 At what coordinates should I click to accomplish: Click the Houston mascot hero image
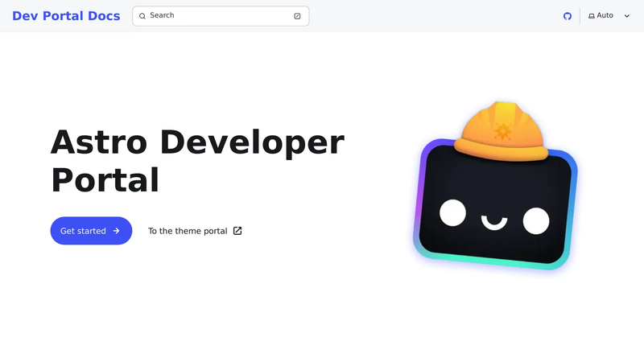click(495, 186)
